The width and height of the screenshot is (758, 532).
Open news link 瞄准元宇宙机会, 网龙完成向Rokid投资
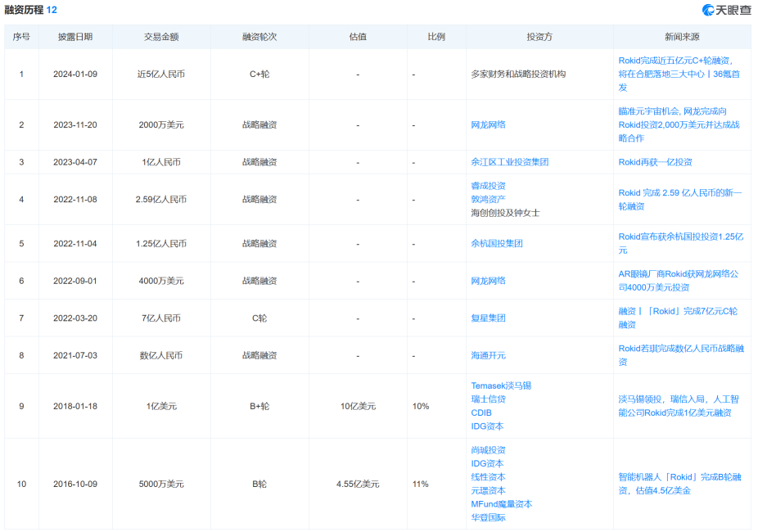pos(679,124)
